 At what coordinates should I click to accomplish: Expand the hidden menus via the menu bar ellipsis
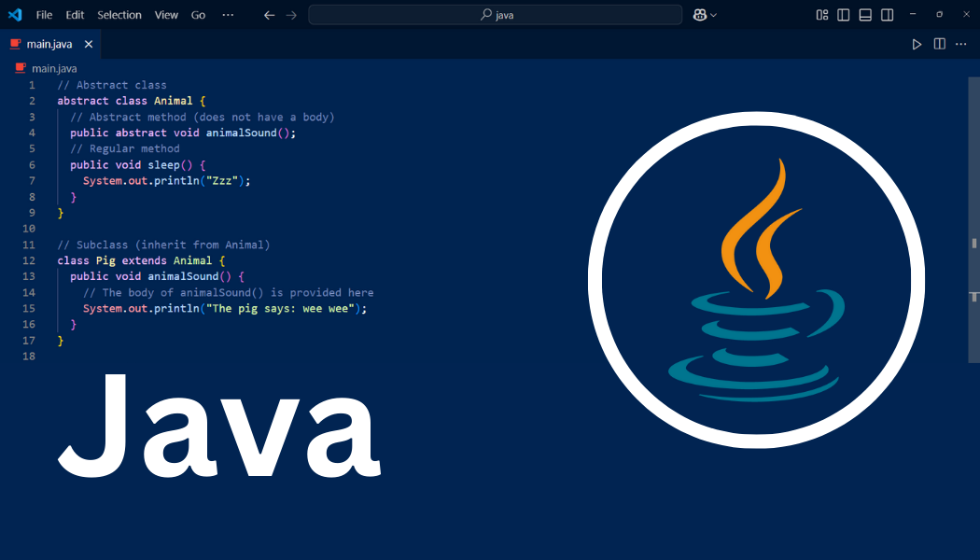tap(228, 15)
